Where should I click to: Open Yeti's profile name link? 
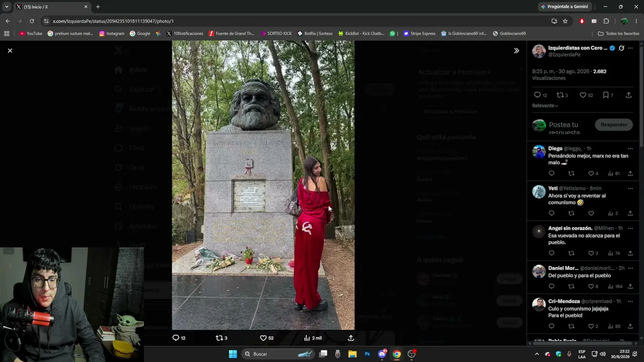tap(553, 189)
